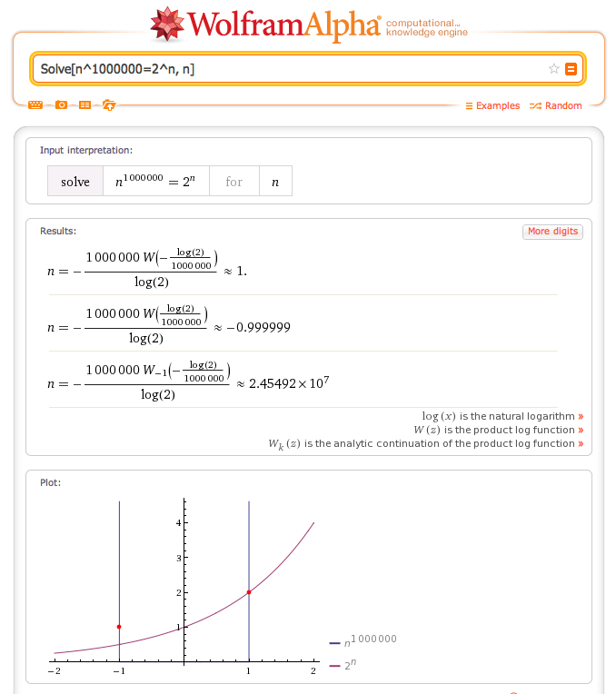Click the n^1000000 legend entry
616x694 pixels.
click(x=363, y=641)
